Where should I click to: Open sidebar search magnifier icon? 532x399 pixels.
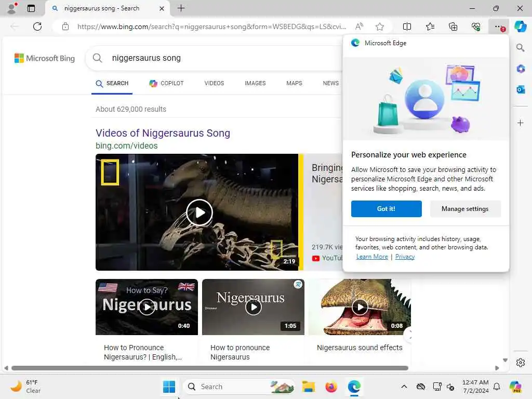521,48
